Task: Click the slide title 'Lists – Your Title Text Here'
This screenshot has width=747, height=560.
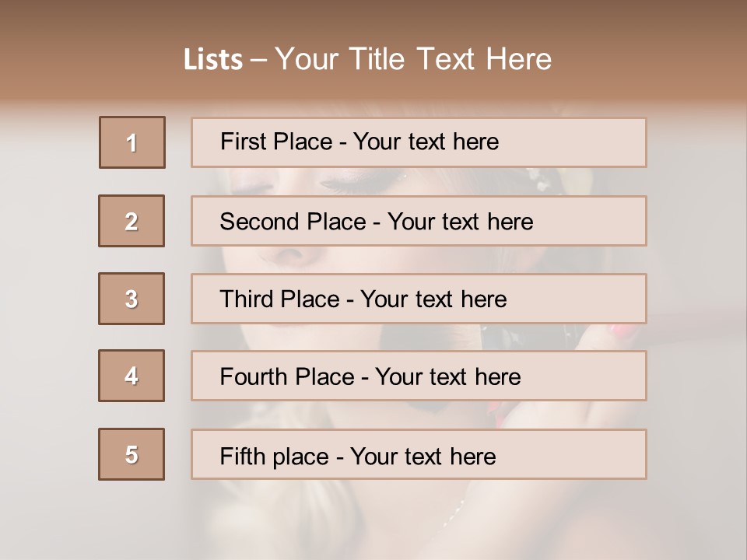Action: [367, 59]
